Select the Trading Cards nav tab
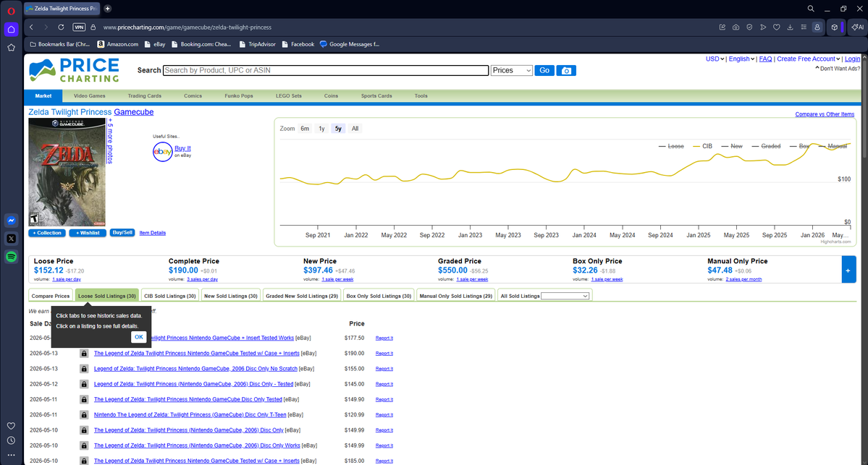 [145, 95]
